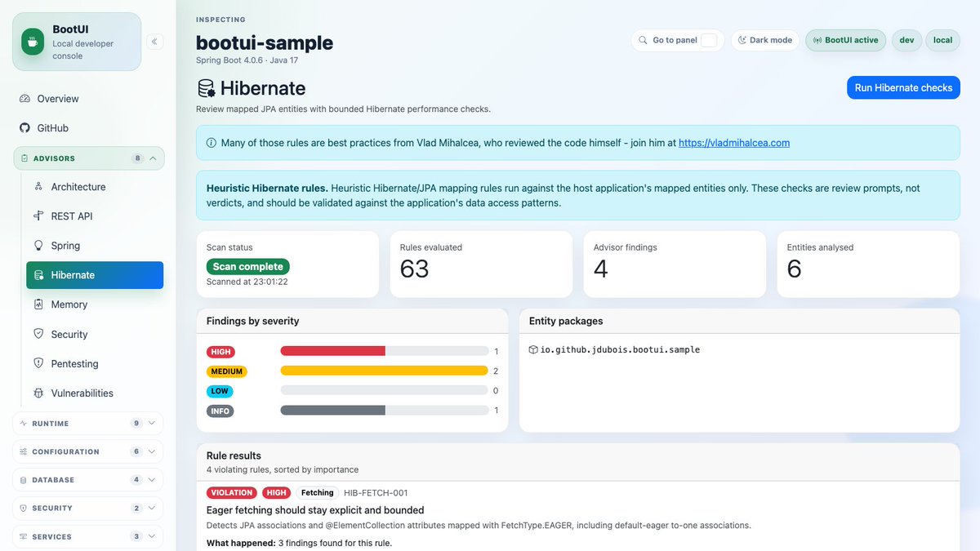Click the 'Scanned at 23:01:22' timestamp
980x551 pixels.
pyautogui.click(x=247, y=282)
